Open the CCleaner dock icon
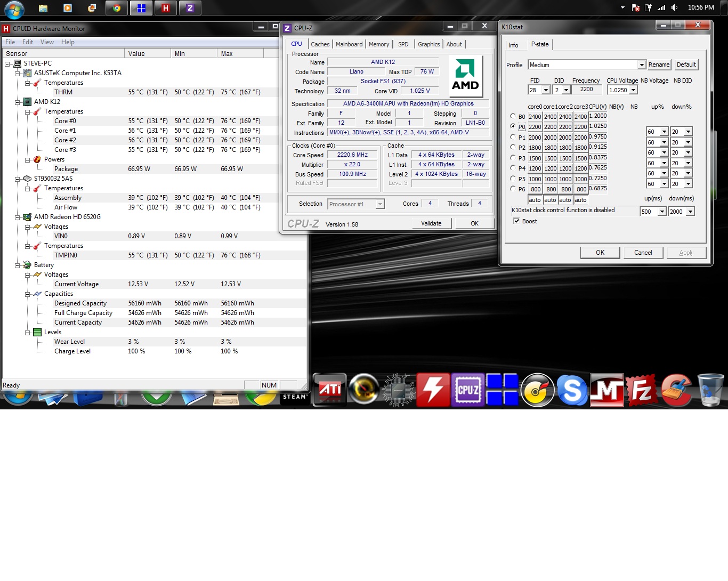This screenshot has width=728, height=581. 676,390
